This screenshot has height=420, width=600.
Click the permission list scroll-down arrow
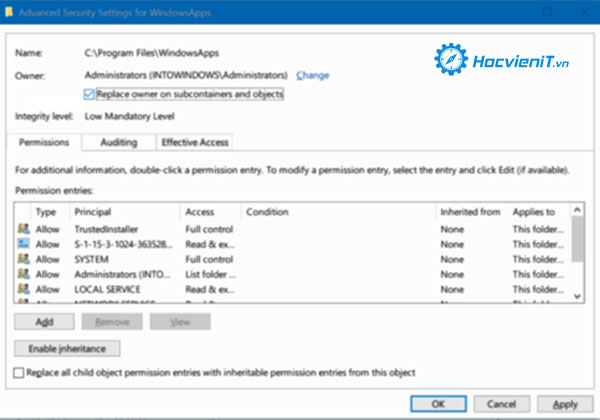[x=577, y=296]
